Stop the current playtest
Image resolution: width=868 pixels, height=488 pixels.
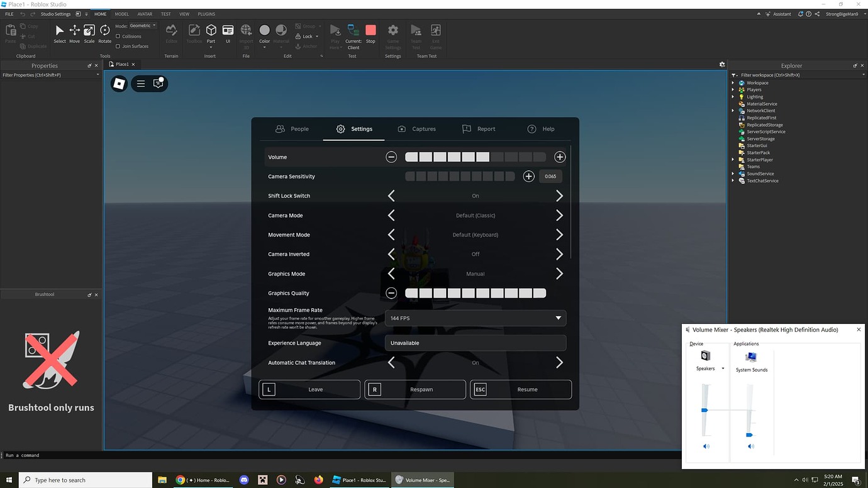click(370, 31)
